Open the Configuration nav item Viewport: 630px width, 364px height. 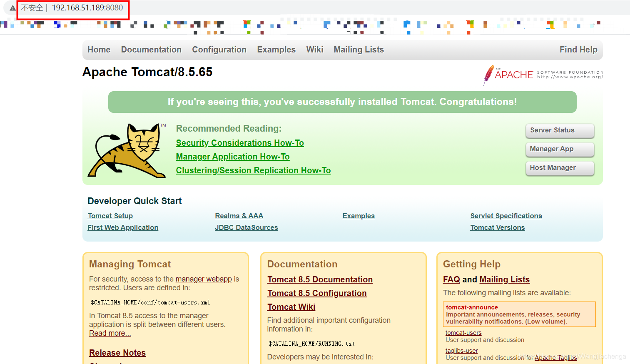[x=219, y=50]
